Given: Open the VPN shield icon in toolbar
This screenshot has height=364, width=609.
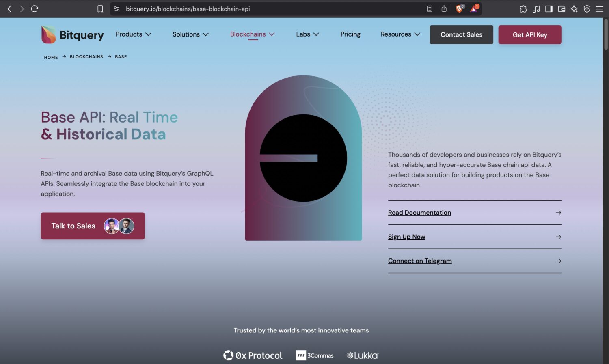Looking at the screenshot, I should 587,9.
